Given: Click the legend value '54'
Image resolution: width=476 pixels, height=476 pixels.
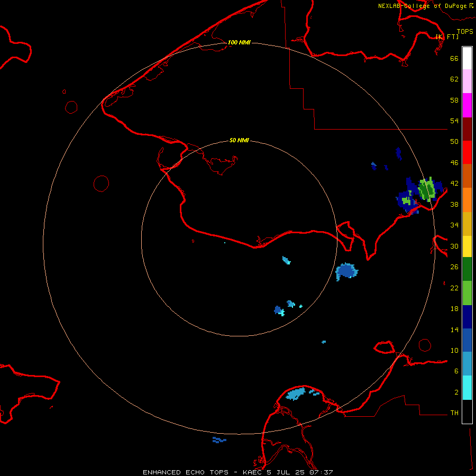Looking at the screenshot, I should coord(454,121).
